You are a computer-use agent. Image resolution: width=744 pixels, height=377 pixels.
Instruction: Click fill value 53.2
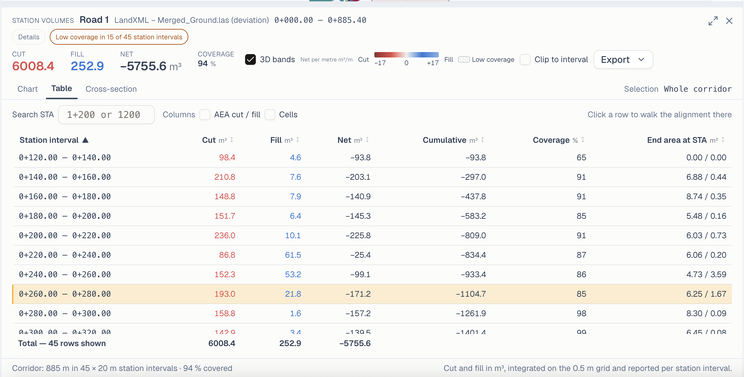coord(293,274)
